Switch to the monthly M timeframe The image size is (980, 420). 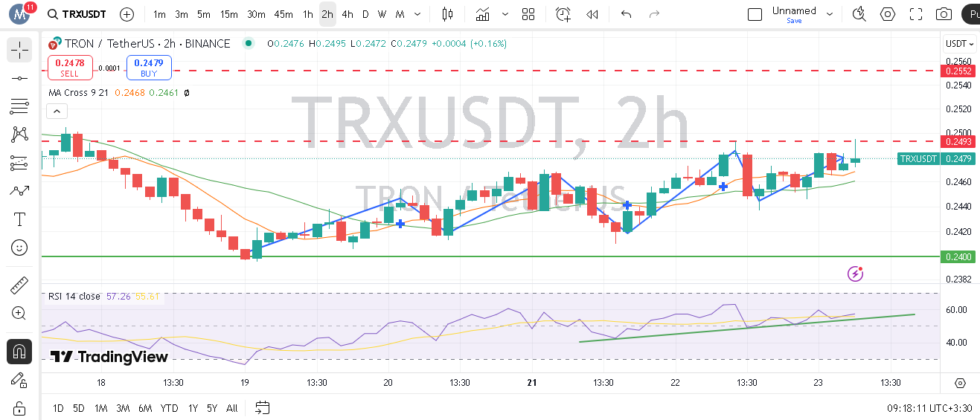coord(400,14)
